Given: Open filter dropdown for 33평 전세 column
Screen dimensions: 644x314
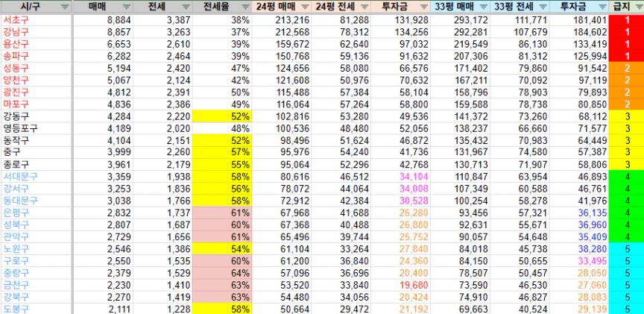Looking at the screenshot, I should pyautogui.click(x=543, y=7).
